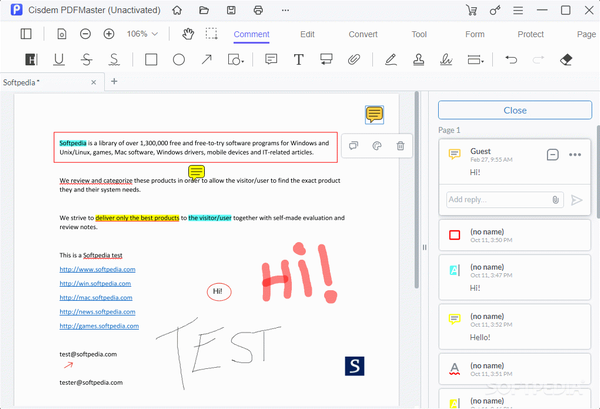Click the page fit icon

[x=62, y=34]
